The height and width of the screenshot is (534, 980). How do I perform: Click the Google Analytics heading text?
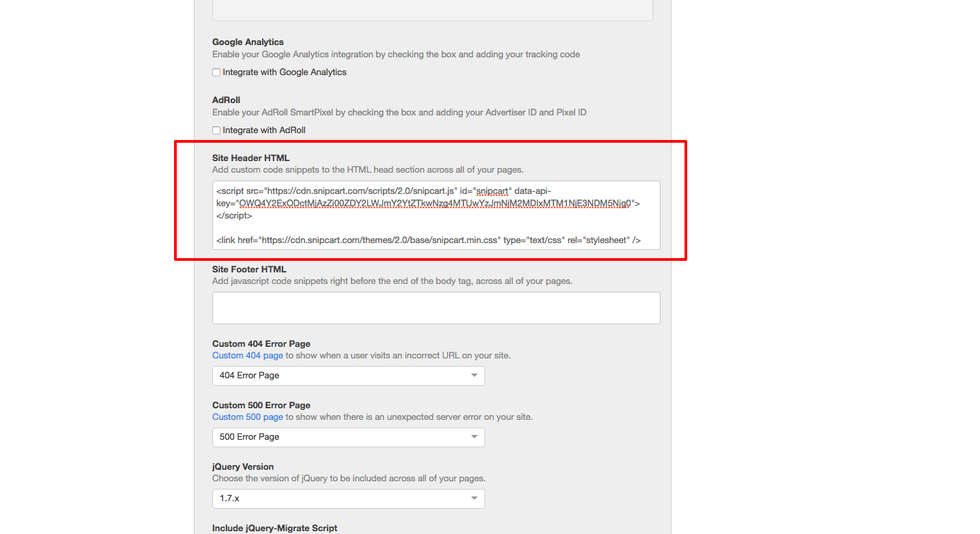(x=248, y=42)
